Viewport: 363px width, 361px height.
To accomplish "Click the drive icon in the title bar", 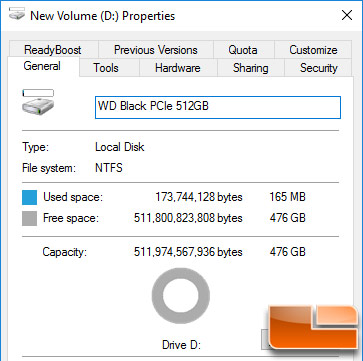I will pos(17,15).
